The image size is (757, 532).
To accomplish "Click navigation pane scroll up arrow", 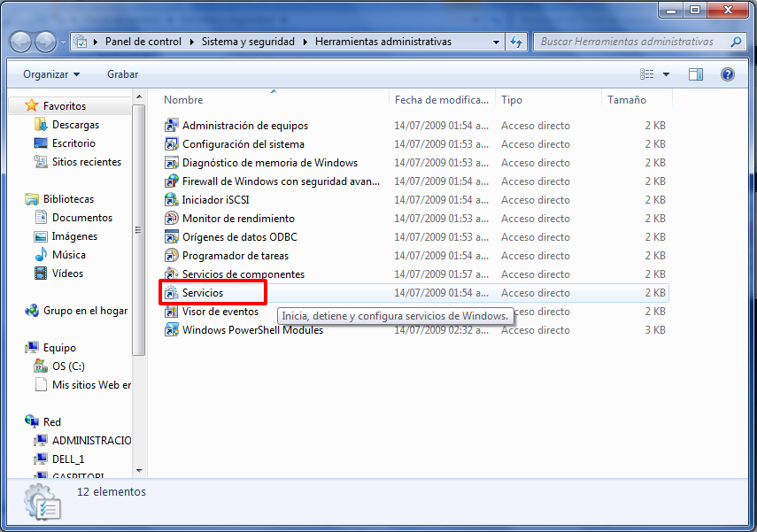I will (x=139, y=97).
